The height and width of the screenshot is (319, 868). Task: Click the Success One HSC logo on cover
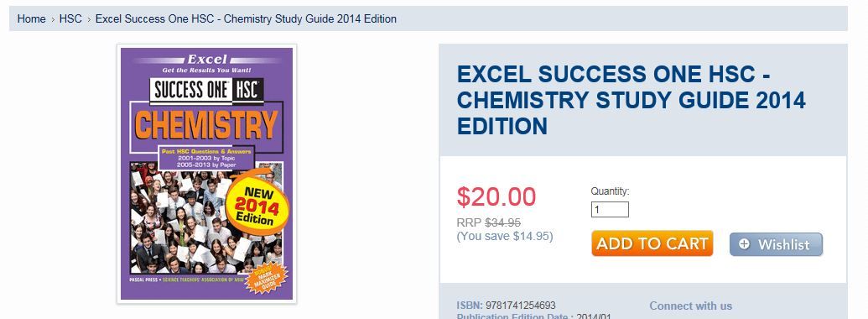206,91
